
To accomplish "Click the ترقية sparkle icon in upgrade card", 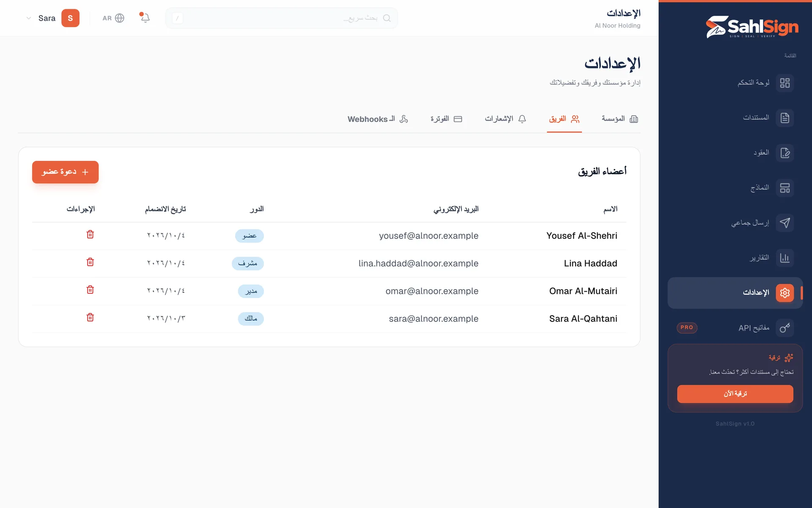I will 789,358.
